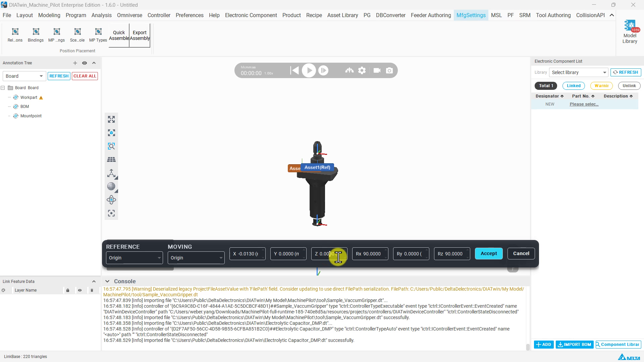The height and width of the screenshot is (362, 644).
Task: Open the Select library dropdown
Action: (579, 72)
